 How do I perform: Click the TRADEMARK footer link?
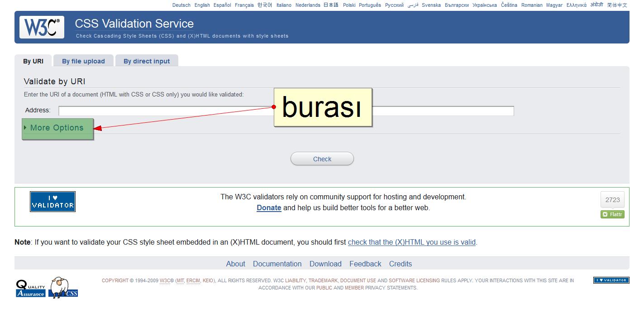coord(323,281)
